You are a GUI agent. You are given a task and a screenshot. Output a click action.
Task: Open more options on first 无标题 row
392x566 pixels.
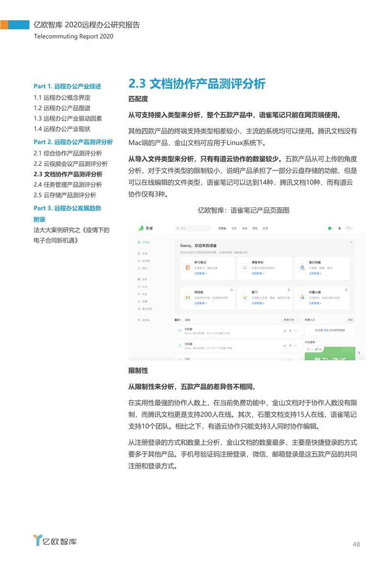295,331
